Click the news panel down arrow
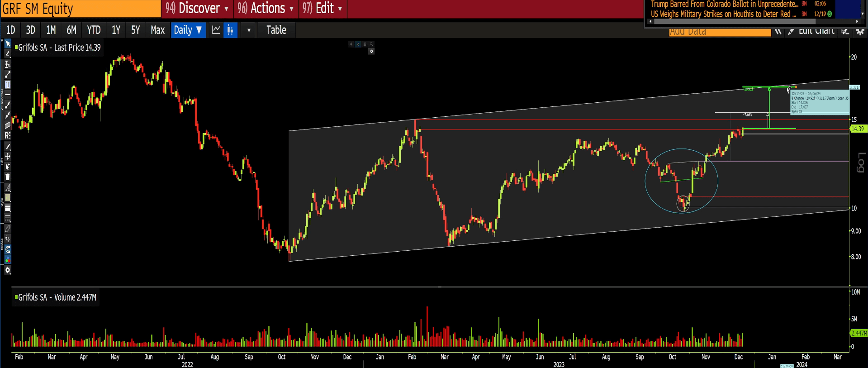The image size is (868, 368). (x=863, y=14)
